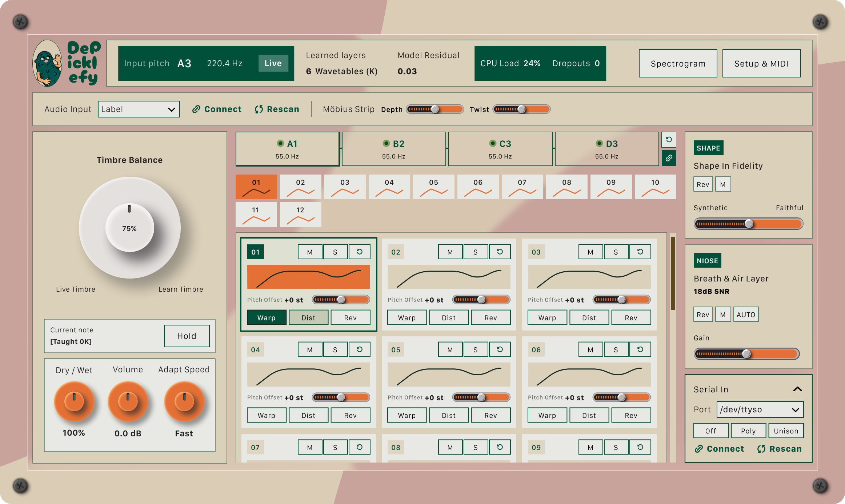Image resolution: width=845 pixels, height=504 pixels.
Task: Click the Timbre Balance knob
Action: tap(129, 228)
